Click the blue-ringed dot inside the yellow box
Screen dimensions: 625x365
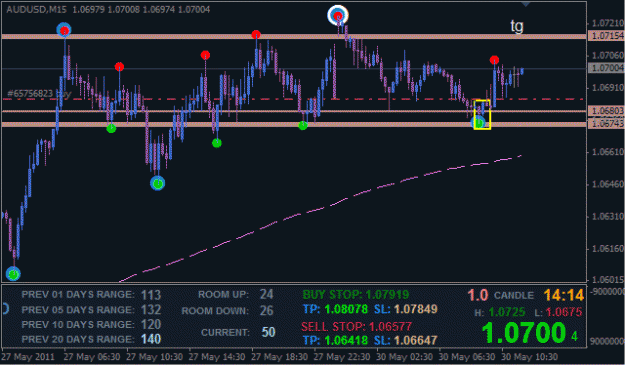tap(479, 123)
